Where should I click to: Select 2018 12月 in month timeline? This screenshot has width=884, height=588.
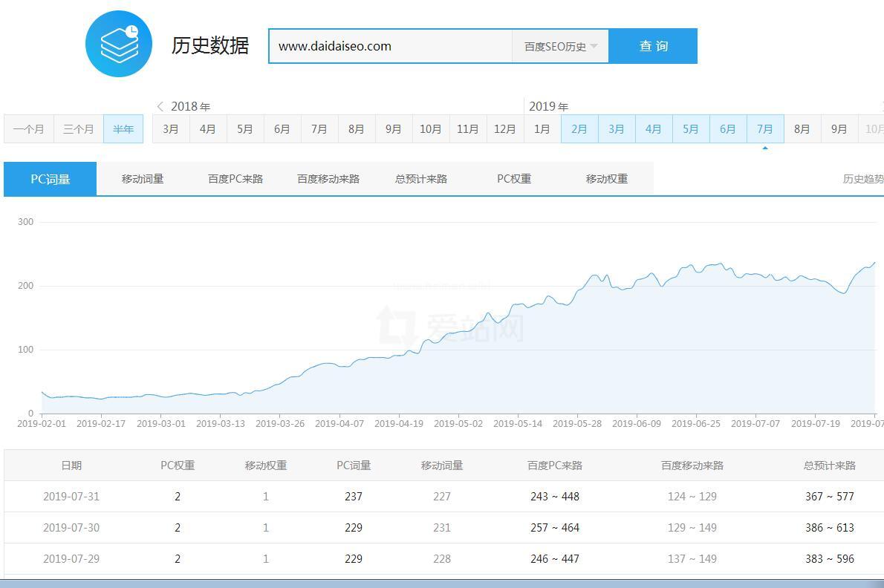coord(505,129)
